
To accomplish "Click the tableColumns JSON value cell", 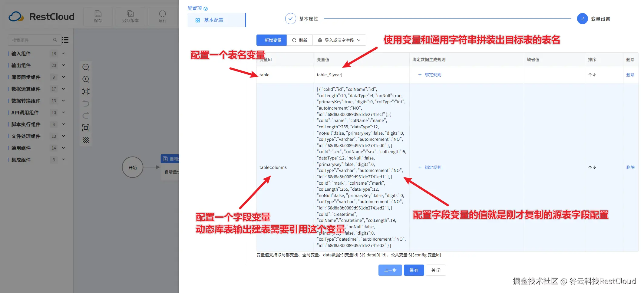I will click(x=362, y=167).
